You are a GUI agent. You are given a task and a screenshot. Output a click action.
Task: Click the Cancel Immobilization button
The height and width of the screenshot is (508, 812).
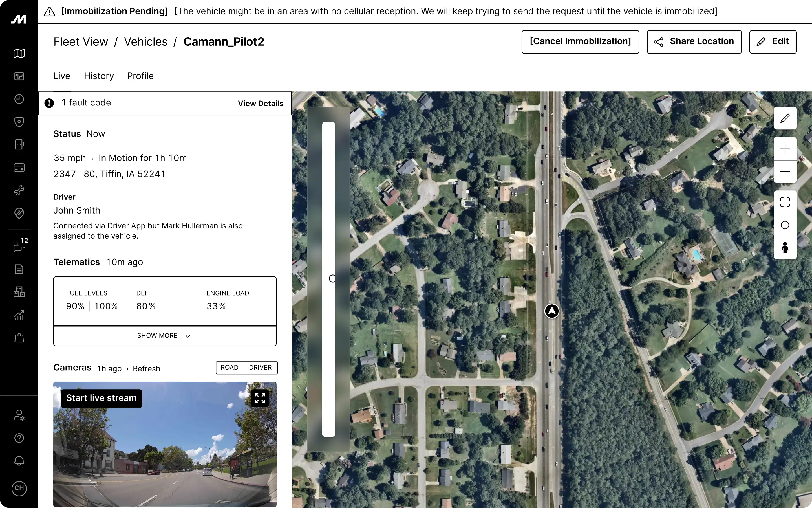click(x=580, y=42)
